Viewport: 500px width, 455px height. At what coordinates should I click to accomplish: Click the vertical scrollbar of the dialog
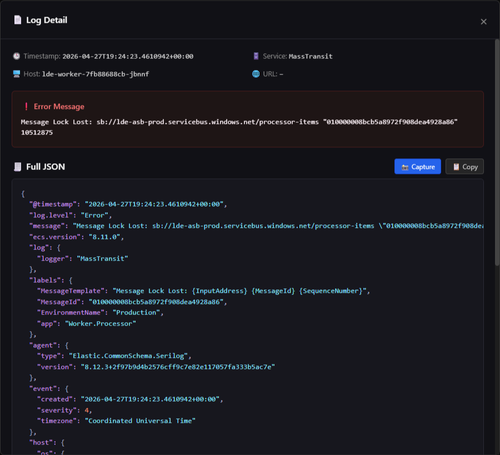click(497, 152)
